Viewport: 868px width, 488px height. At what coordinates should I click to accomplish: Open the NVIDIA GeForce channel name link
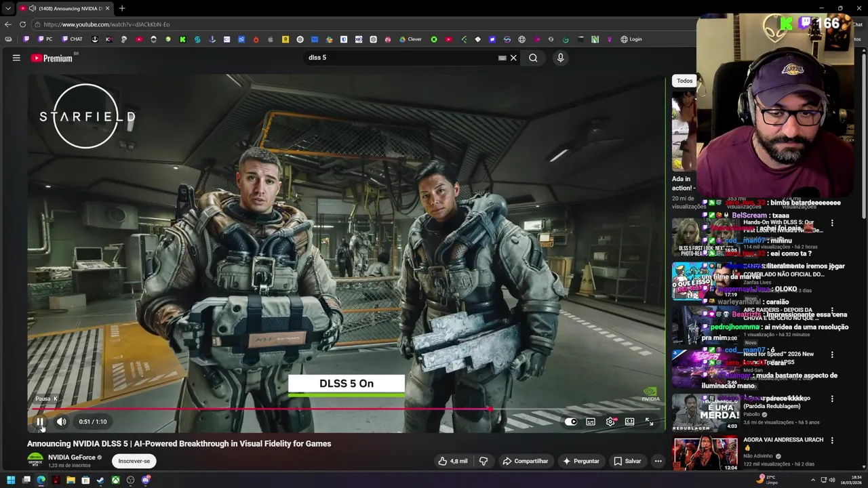click(72, 457)
